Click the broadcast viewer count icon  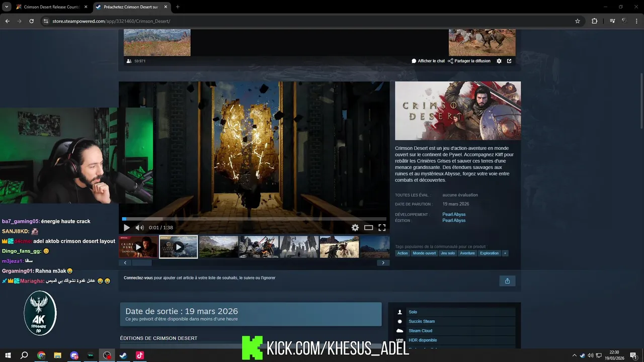point(129,61)
